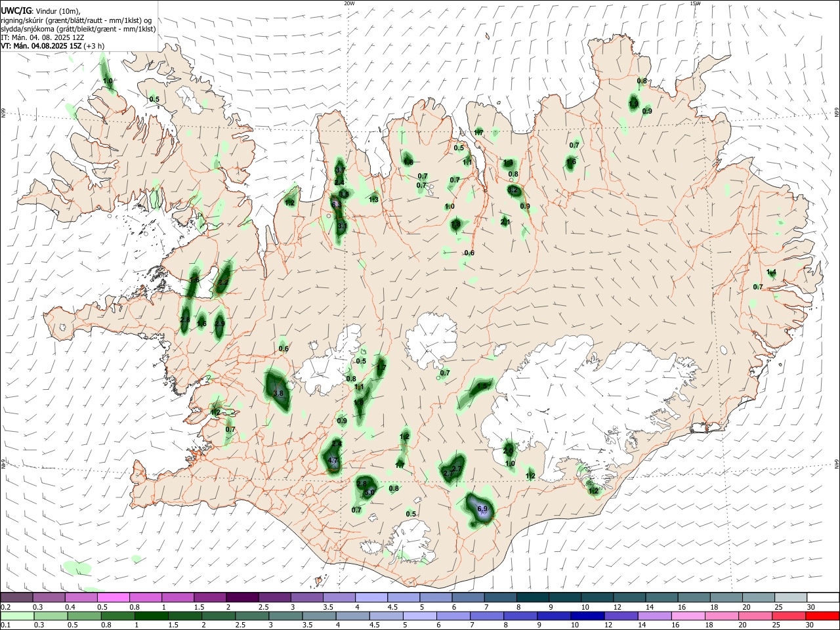Image resolution: width=840 pixels, height=630 pixels.
Task: Click the 20W longitude label
Action: [349, 3]
